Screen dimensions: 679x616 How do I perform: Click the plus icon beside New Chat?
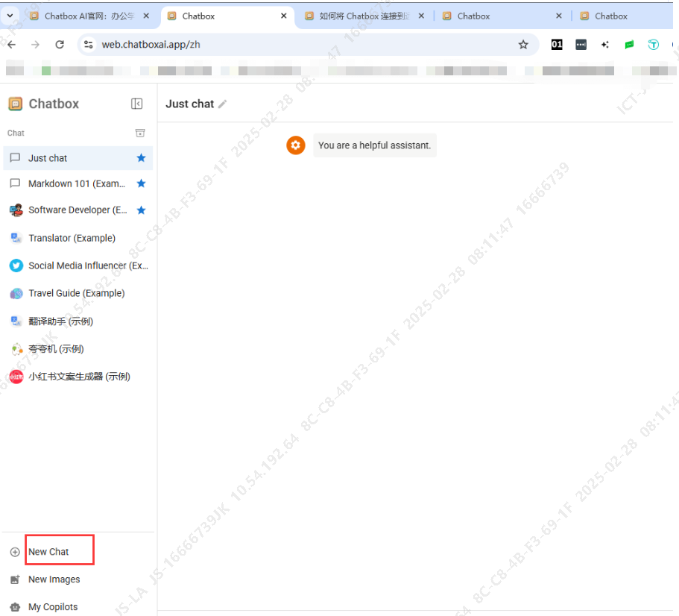(15, 552)
